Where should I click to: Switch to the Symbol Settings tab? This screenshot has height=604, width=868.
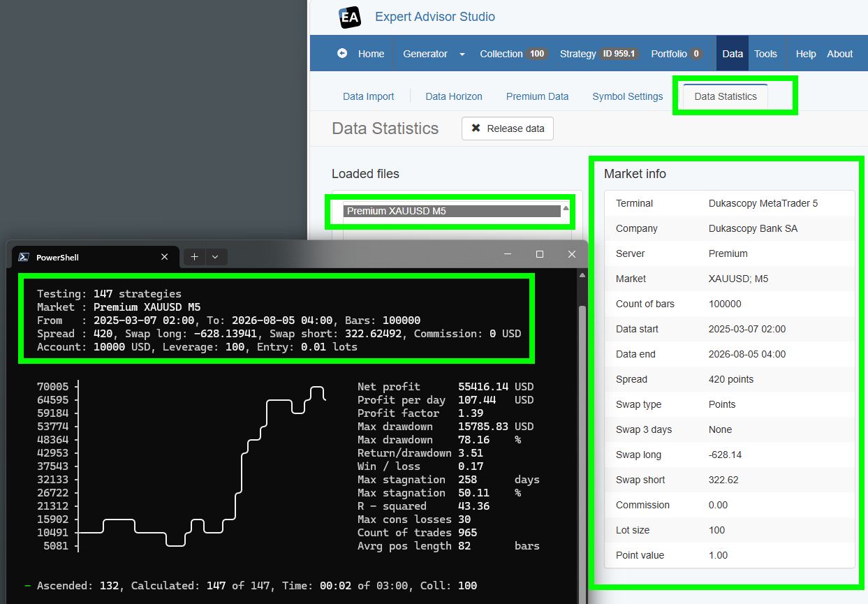(x=628, y=96)
